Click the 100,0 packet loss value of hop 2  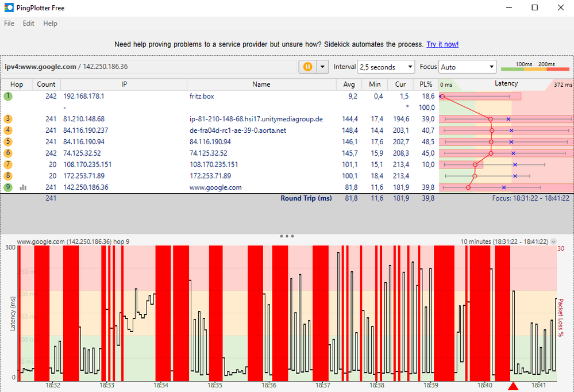pyautogui.click(x=427, y=107)
